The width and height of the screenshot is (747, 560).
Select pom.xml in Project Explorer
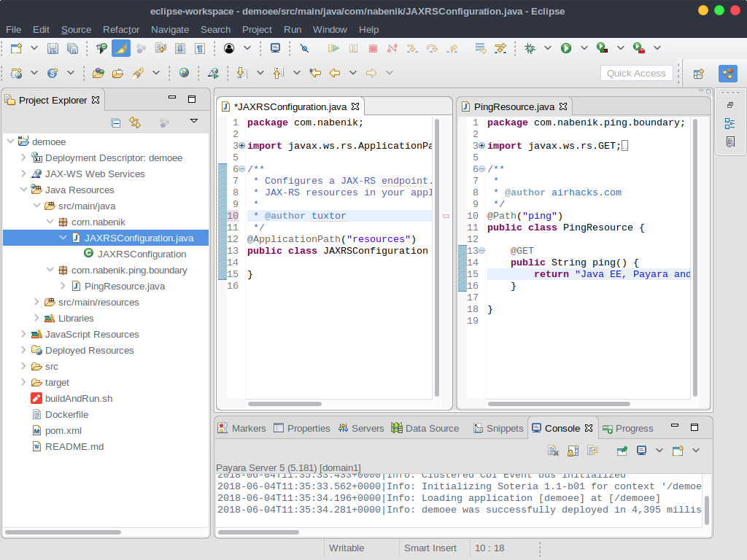click(x=63, y=430)
